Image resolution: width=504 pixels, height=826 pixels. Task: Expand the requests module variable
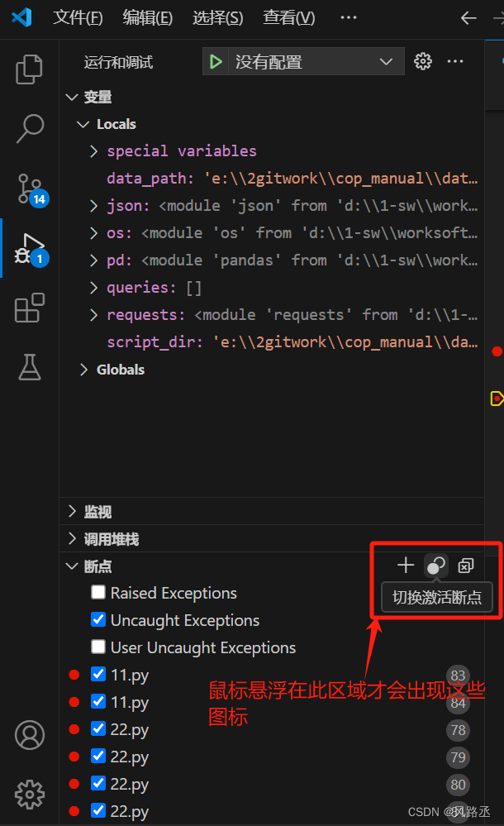coord(93,315)
